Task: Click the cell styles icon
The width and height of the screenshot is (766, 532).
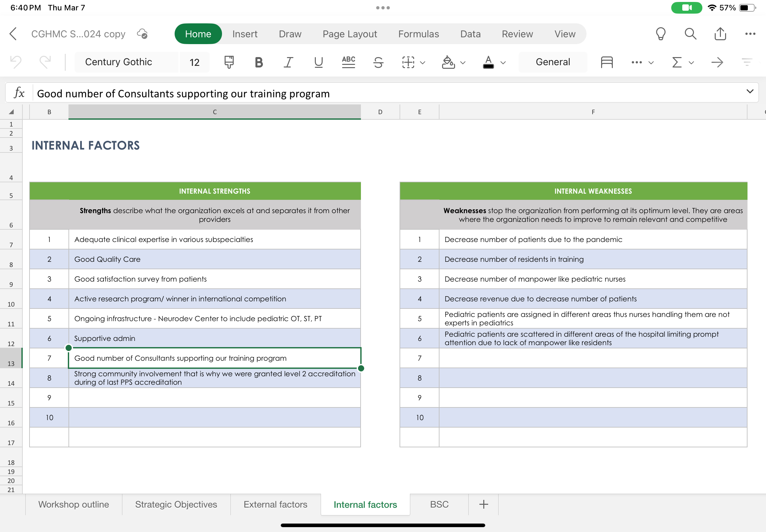Action: [607, 62]
